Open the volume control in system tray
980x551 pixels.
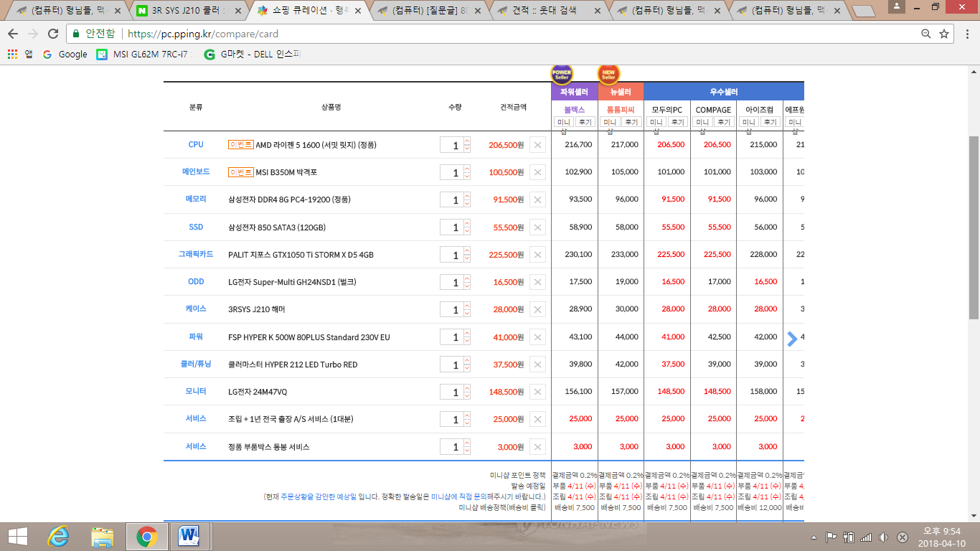[883, 537]
